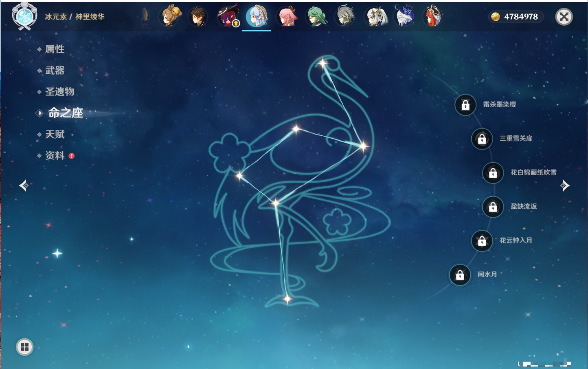Click the Mora coin icon
The image size is (588, 369).
(x=495, y=17)
